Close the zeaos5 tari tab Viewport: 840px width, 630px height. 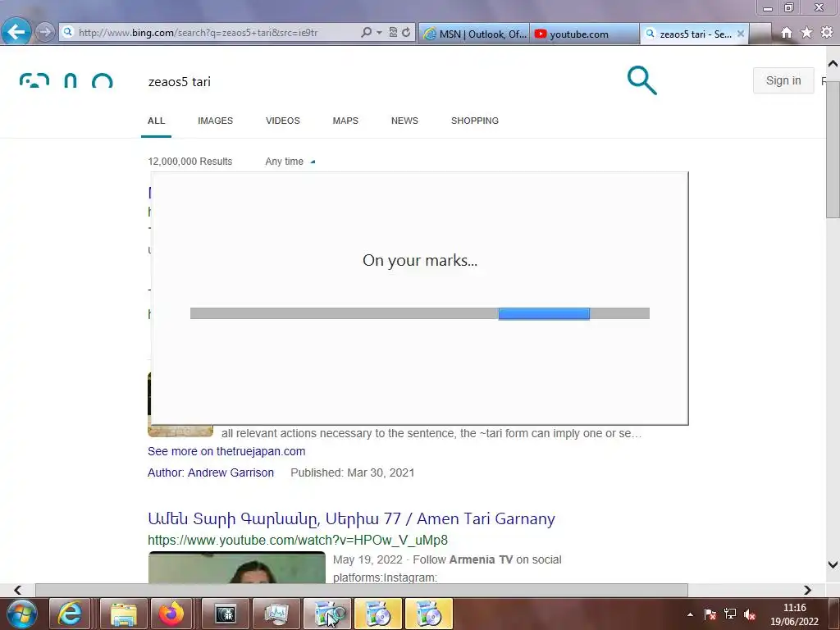pyautogui.click(x=741, y=34)
